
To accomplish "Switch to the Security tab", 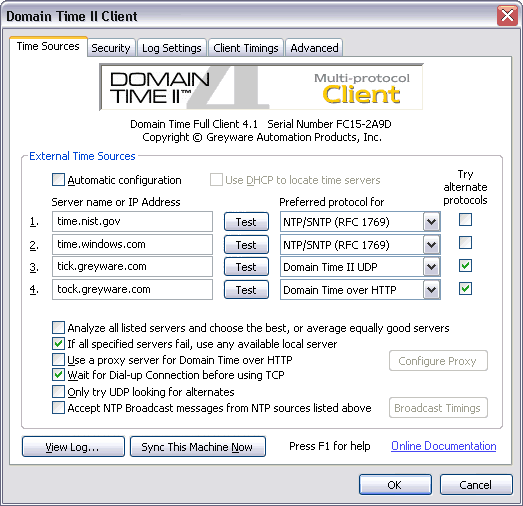I will click(x=111, y=48).
